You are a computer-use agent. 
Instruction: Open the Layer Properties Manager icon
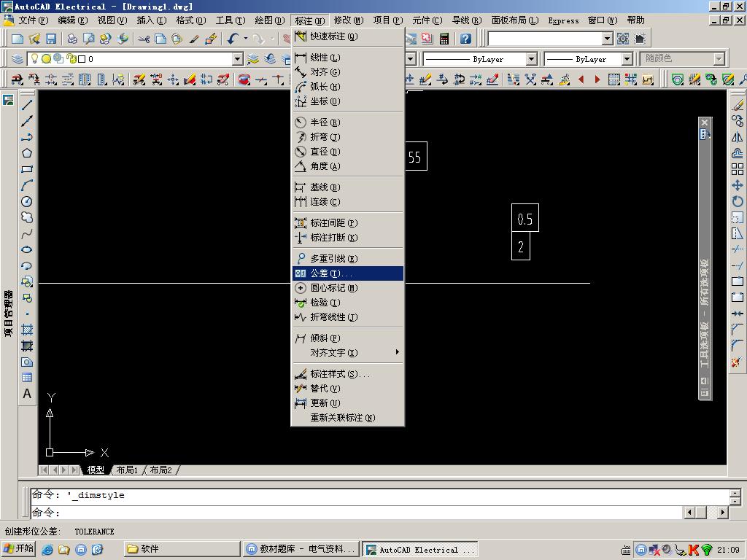18,59
